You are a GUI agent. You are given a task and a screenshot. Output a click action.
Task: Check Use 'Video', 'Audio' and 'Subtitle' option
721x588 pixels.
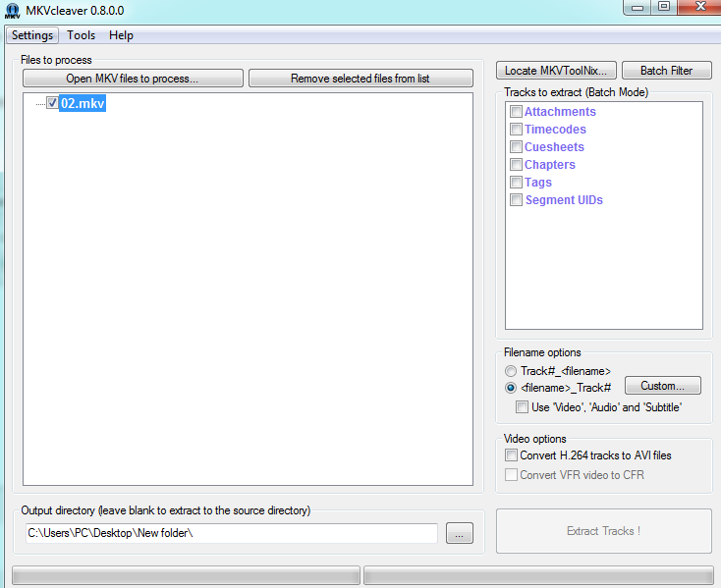pyautogui.click(x=522, y=407)
